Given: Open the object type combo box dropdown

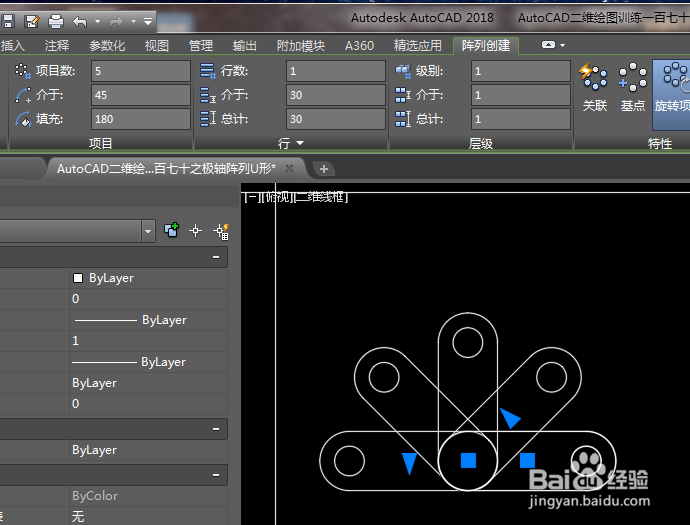Looking at the screenshot, I should point(148,231).
